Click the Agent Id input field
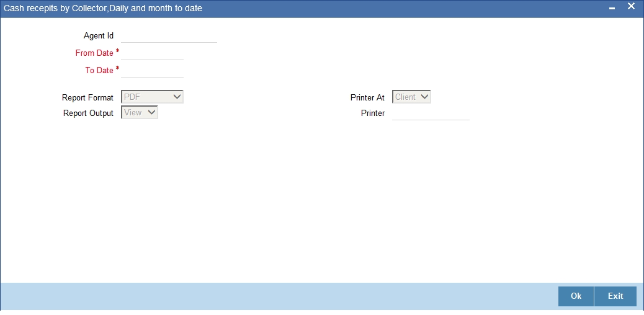Image resolution: width=644 pixels, height=315 pixels. coord(169,36)
